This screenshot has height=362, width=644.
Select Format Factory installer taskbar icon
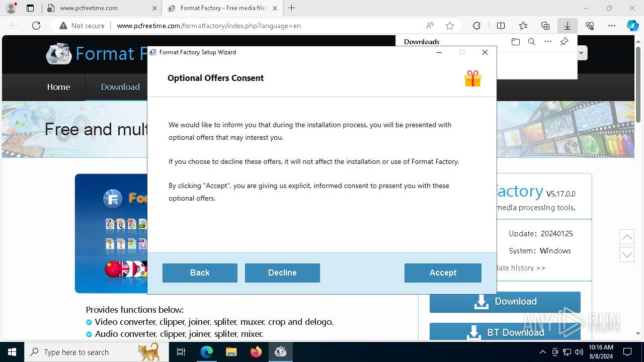coord(280,352)
